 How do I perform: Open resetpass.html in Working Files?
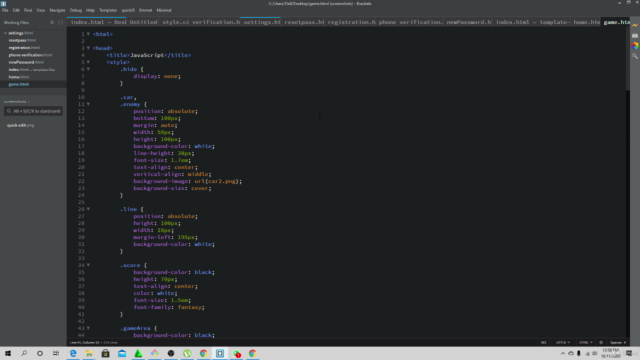22,40
